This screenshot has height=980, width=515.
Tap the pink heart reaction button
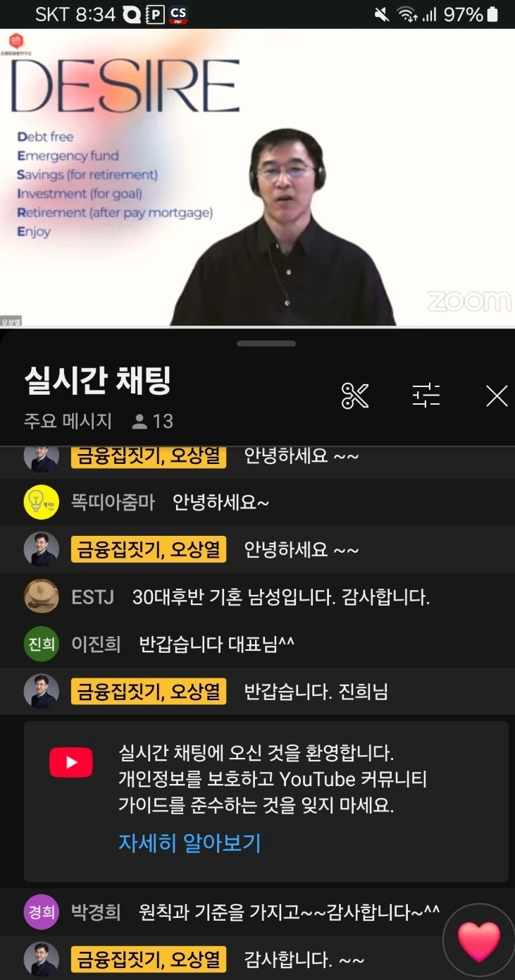(x=479, y=941)
